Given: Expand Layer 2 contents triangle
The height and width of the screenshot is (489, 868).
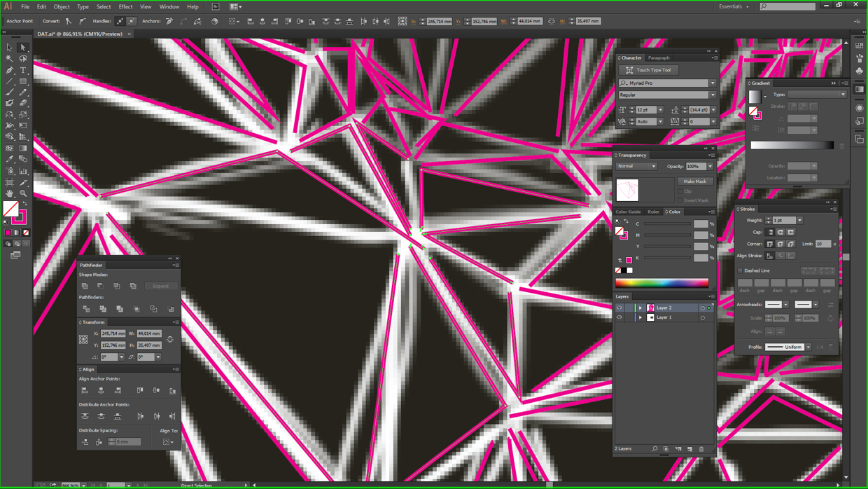Looking at the screenshot, I should [640, 308].
